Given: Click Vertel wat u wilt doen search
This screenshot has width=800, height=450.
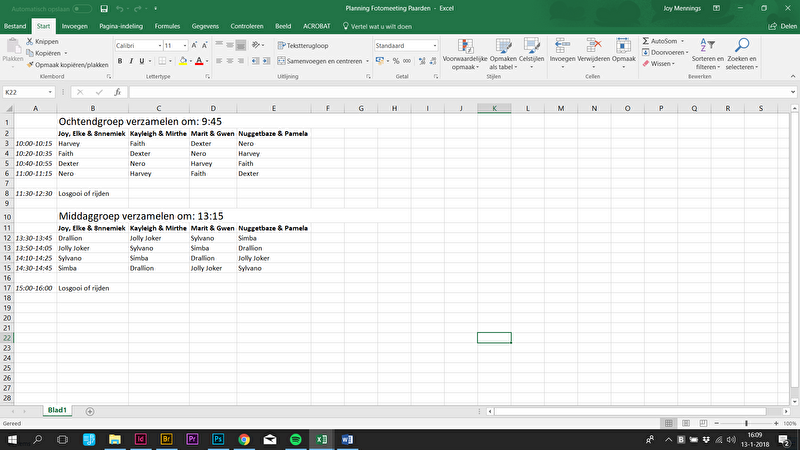Looking at the screenshot, I should 377,26.
